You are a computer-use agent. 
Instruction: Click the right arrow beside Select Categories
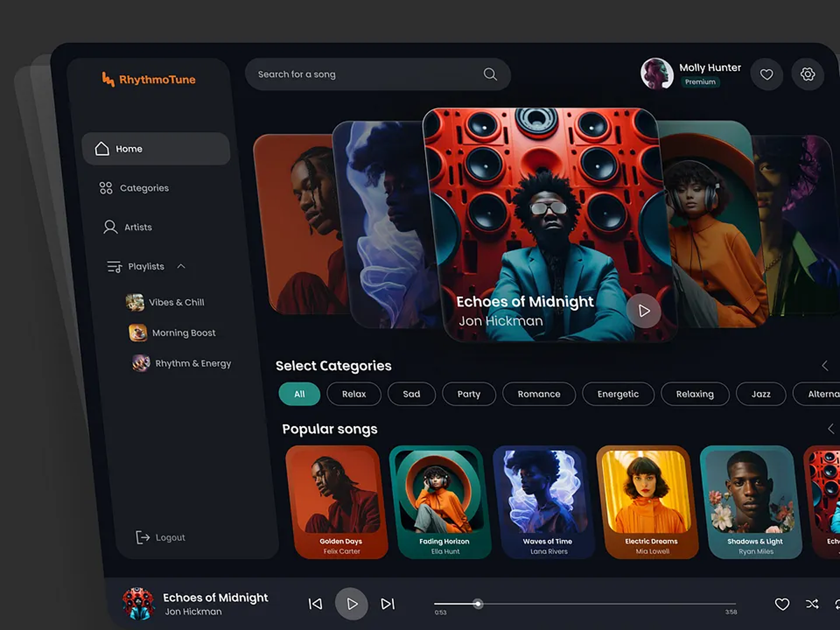click(825, 365)
